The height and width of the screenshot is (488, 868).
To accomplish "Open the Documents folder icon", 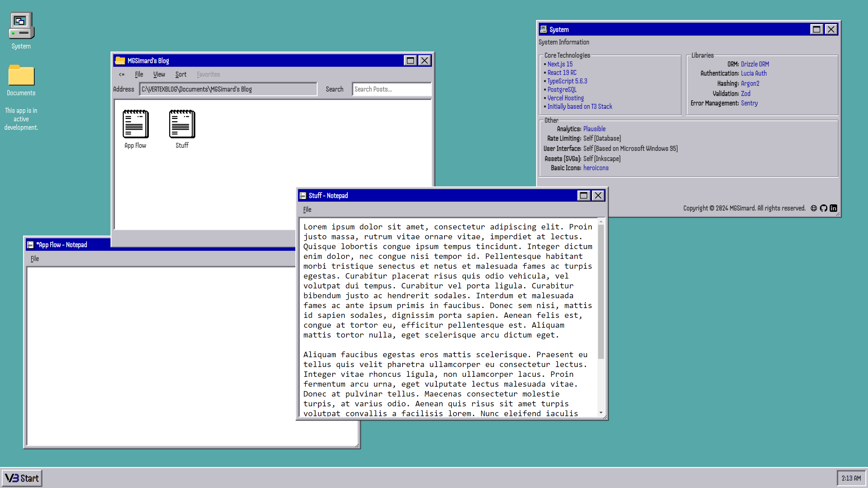I will point(21,75).
